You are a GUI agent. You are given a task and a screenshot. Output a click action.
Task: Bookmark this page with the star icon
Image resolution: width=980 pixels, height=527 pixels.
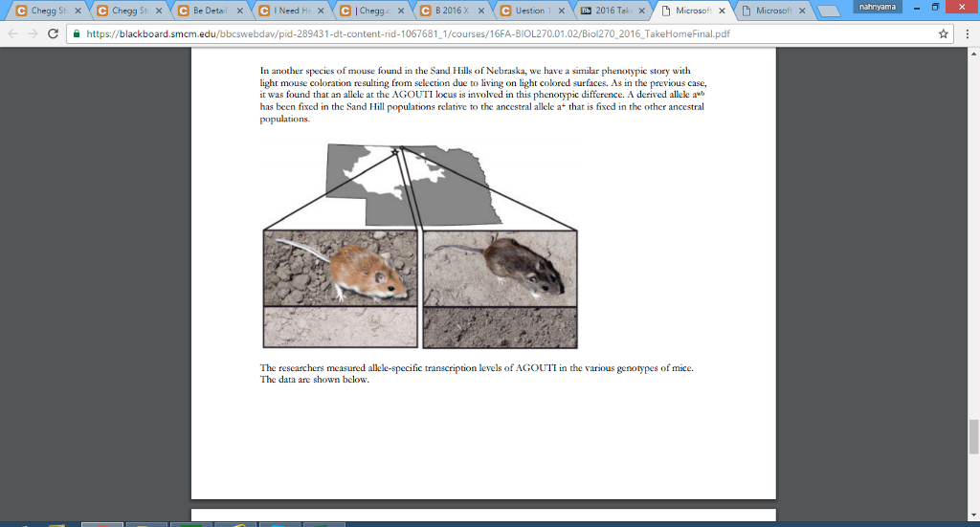[x=943, y=33]
